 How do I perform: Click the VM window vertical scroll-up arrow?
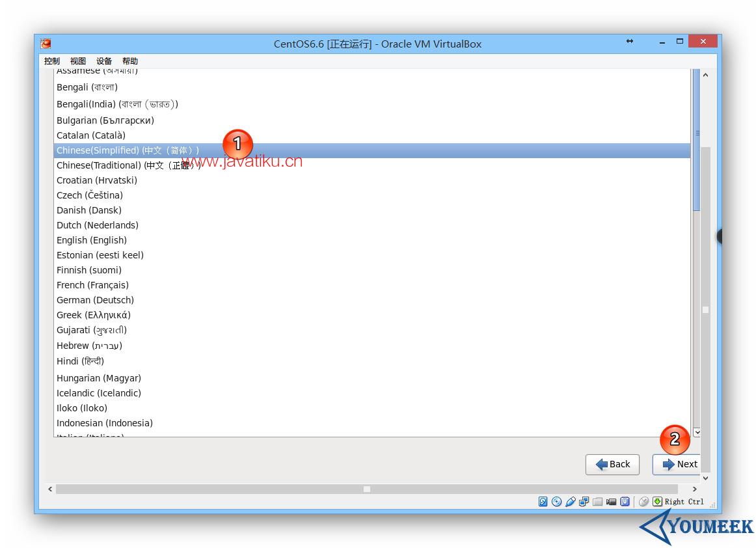pyautogui.click(x=705, y=75)
